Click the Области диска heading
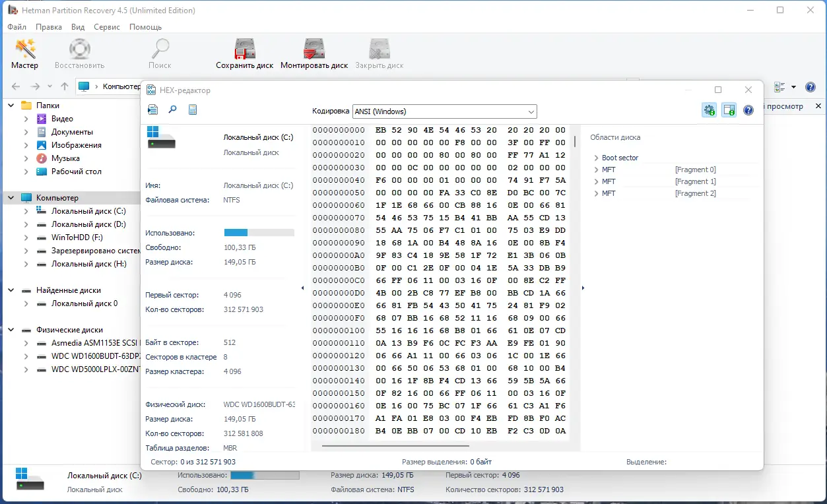This screenshot has height=504, width=827. tap(615, 137)
